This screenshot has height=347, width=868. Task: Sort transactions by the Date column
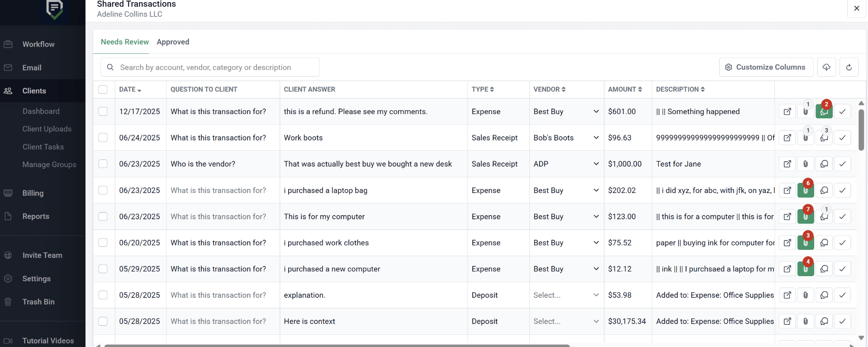(x=130, y=90)
